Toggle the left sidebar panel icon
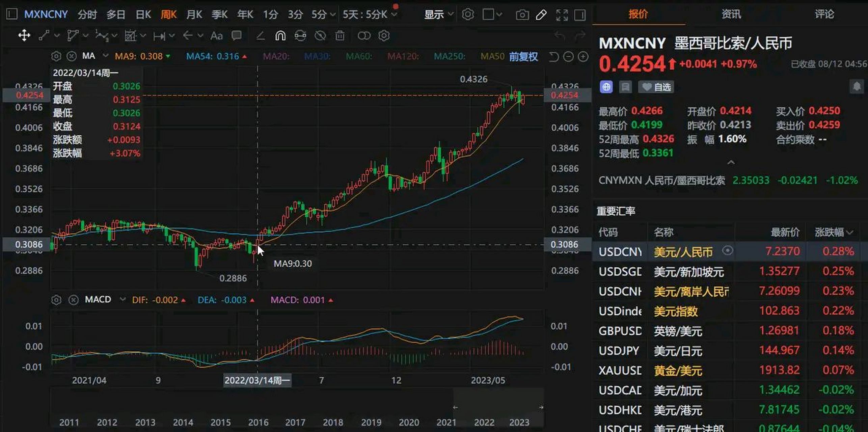This screenshot has width=868, height=432. pos(12,14)
